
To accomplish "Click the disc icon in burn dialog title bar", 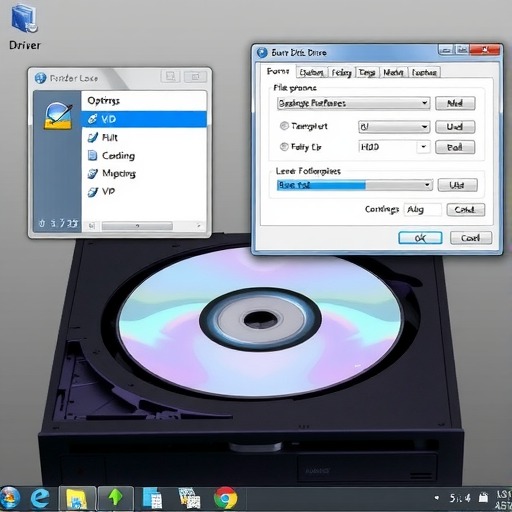I will (x=262, y=52).
